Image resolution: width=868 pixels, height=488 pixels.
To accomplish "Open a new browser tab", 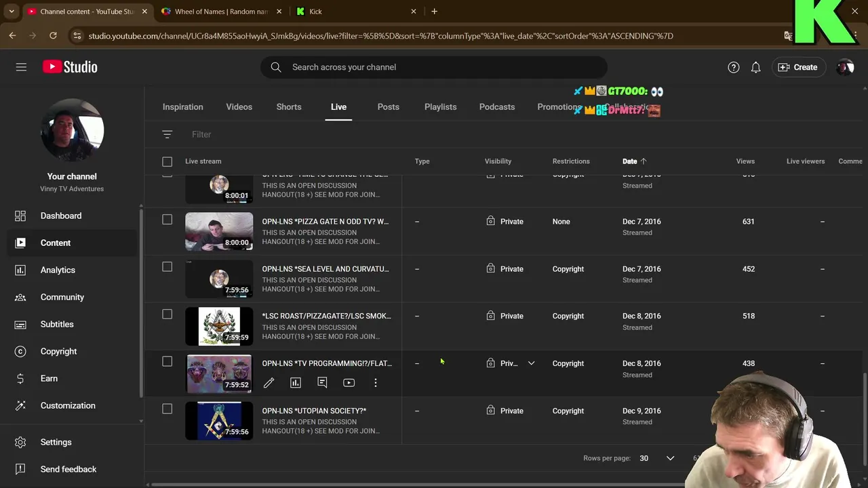I will coord(434,12).
